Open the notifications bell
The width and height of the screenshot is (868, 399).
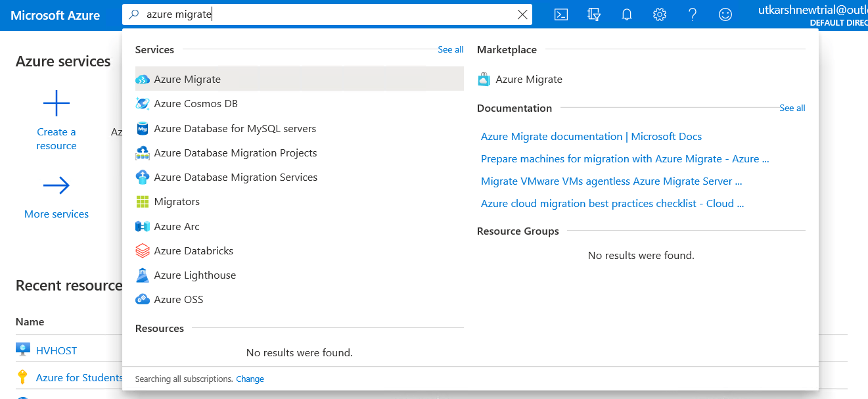(x=626, y=14)
